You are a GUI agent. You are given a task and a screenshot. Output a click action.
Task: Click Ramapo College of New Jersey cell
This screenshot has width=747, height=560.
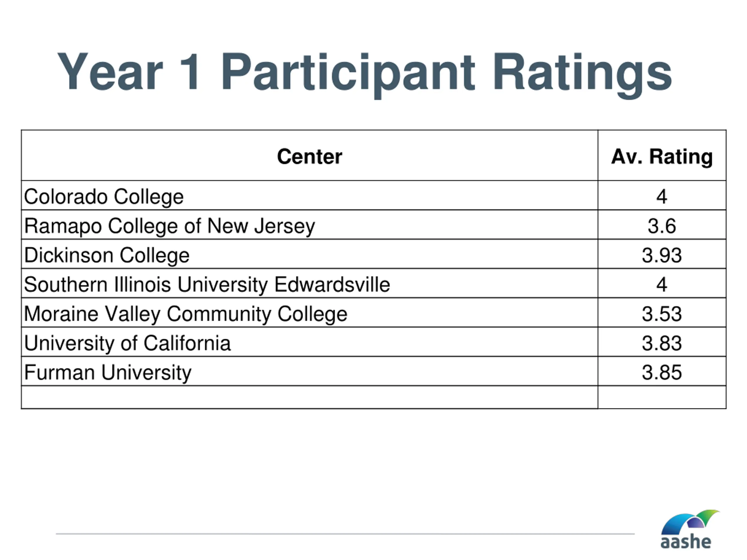[170, 226]
